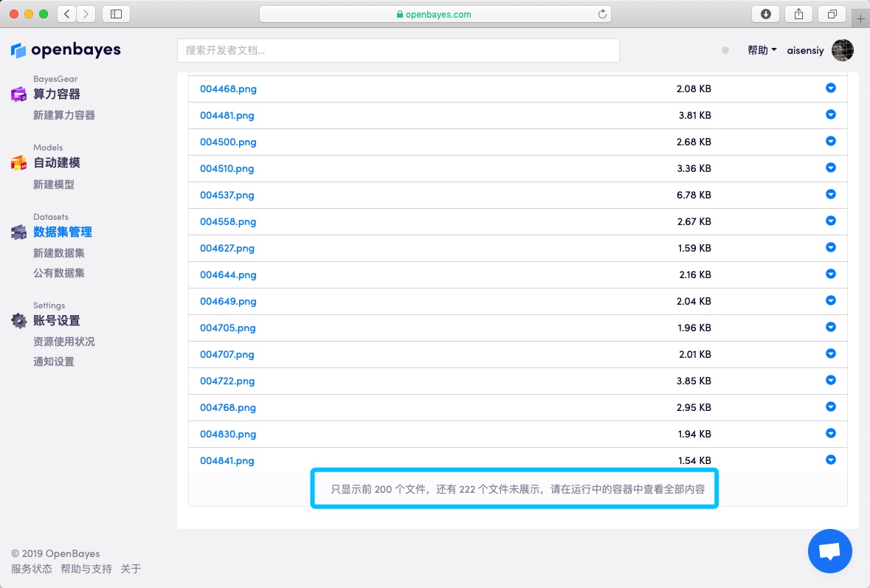Click the developer docs search field
Image resolution: width=870 pixels, height=588 pixels.
[398, 50]
